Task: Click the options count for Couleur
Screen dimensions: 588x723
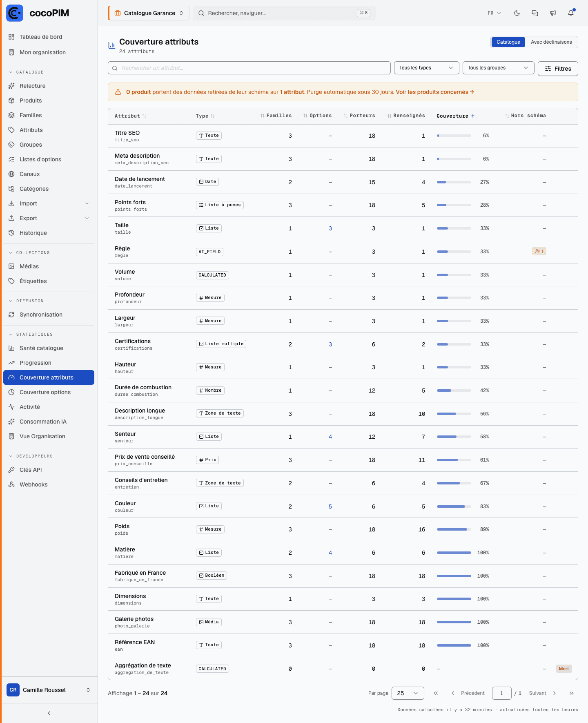Action: click(330, 507)
